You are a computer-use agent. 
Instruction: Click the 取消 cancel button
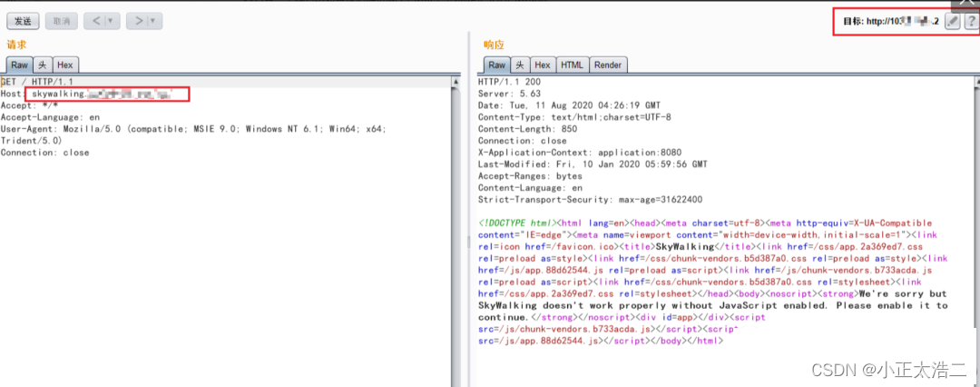click(x=62, y=21)
